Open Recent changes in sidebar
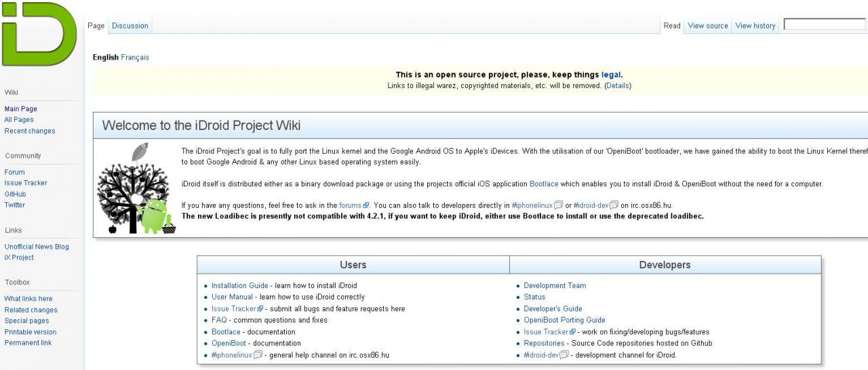 pos(30,131)
